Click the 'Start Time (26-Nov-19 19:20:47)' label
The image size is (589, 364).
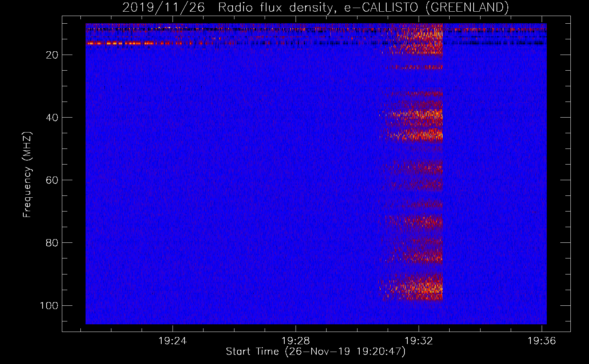(316, 352)
